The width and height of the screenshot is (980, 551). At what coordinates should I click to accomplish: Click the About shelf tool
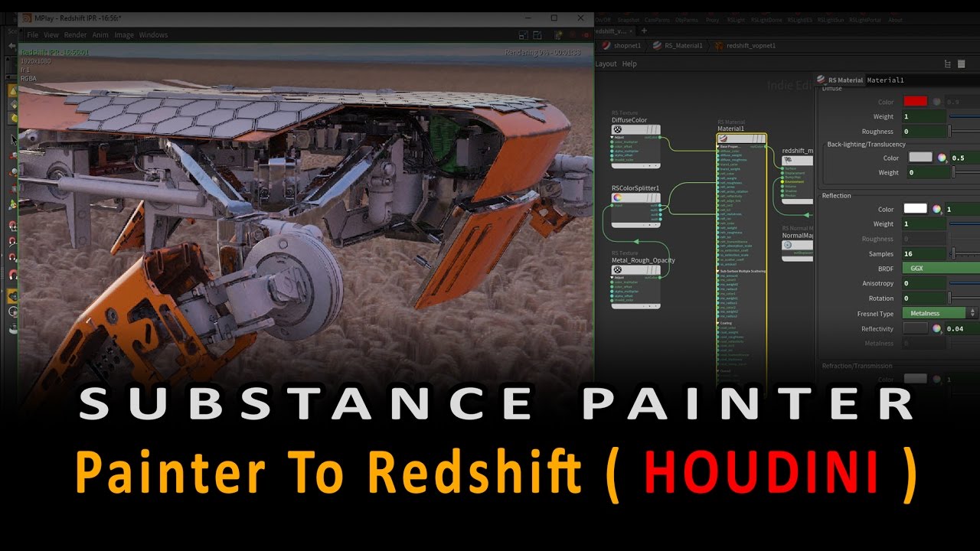[x=895, y=20]
